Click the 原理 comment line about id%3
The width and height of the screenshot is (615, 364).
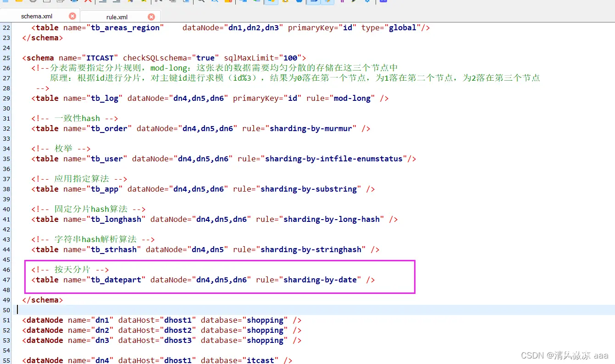click(x=295, y=78)
